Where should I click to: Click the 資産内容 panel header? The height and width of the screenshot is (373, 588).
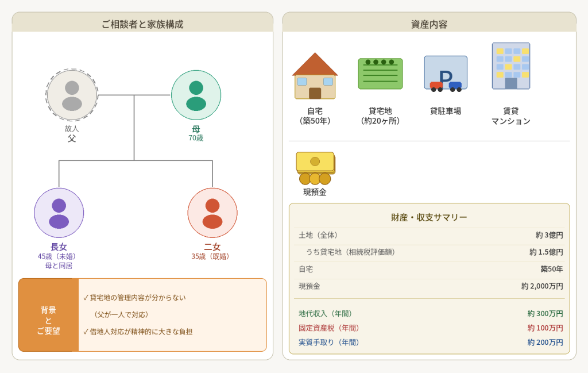(429, 24)
